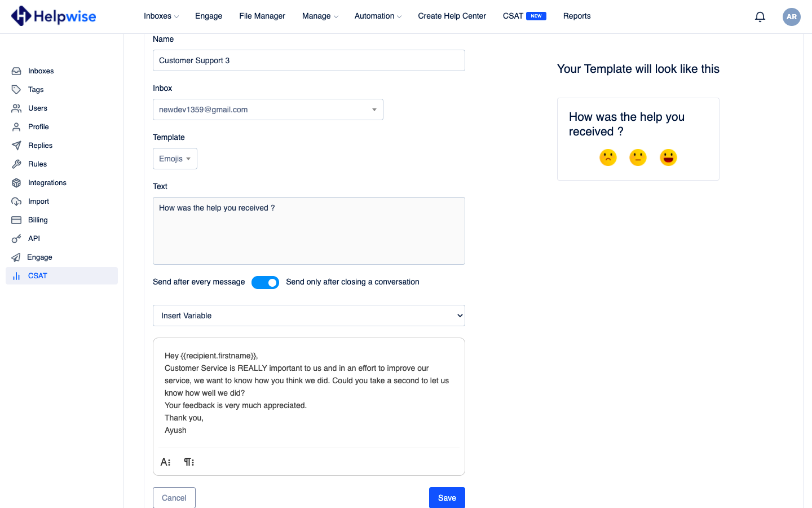Select the happy grinning emoji in preview

tap(668, 157)
